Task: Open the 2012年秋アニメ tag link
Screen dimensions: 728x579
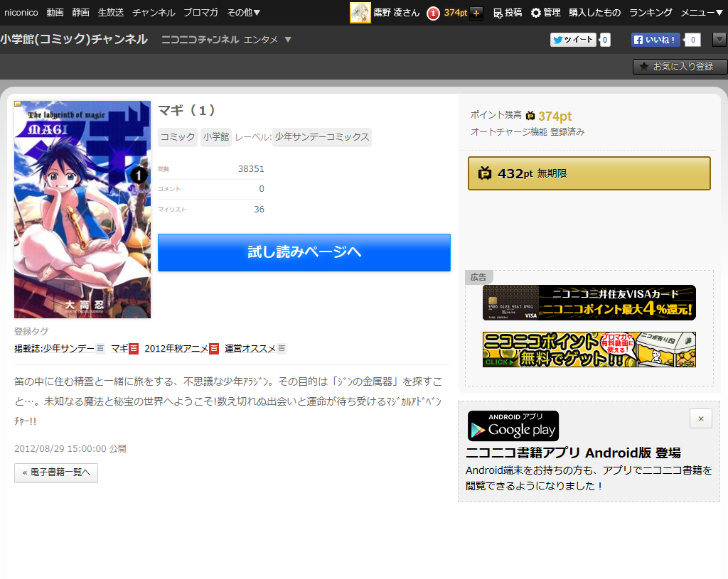Action: pyautogui.click(x=176, y=348)
